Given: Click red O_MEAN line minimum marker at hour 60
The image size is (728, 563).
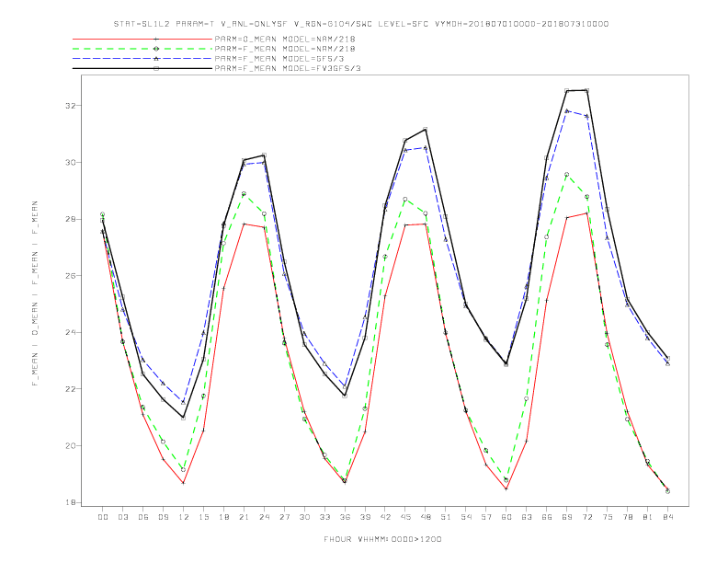Looking at the screenshot, I should pyautogui.click(x=506, y=488).
